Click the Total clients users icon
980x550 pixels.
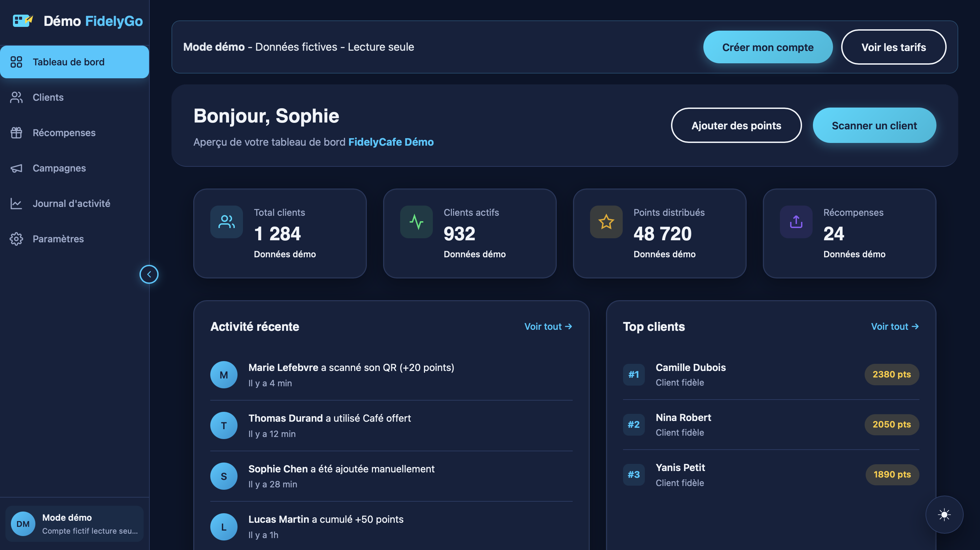click(227, 222)
